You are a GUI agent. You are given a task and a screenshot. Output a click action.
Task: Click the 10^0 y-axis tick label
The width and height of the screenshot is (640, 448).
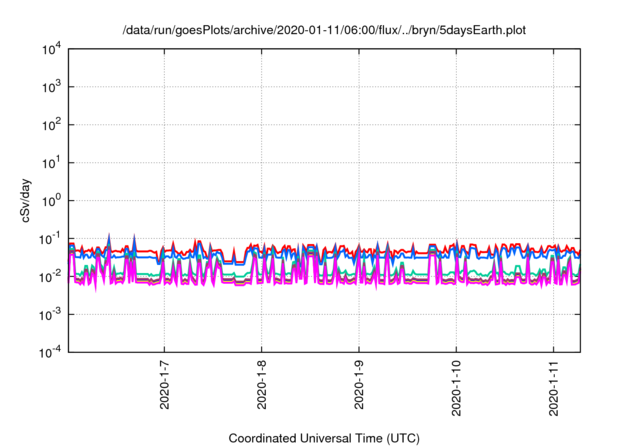[51, 201]
